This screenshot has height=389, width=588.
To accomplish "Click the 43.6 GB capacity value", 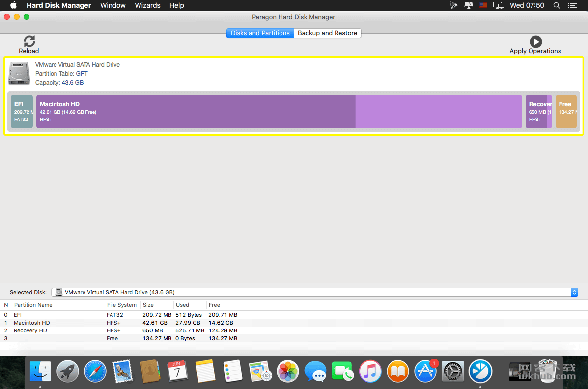I will click(x=73, y=83).
